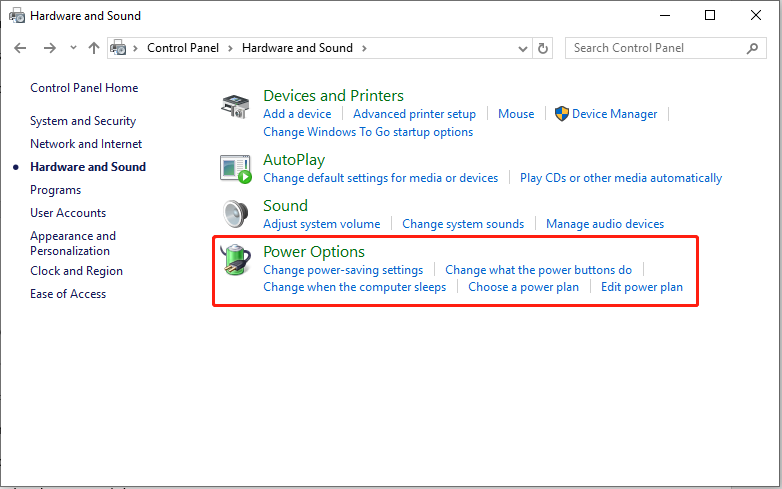Go forward with the forward arrow
The image size is (782, 489).
click(x=50, y=48)
